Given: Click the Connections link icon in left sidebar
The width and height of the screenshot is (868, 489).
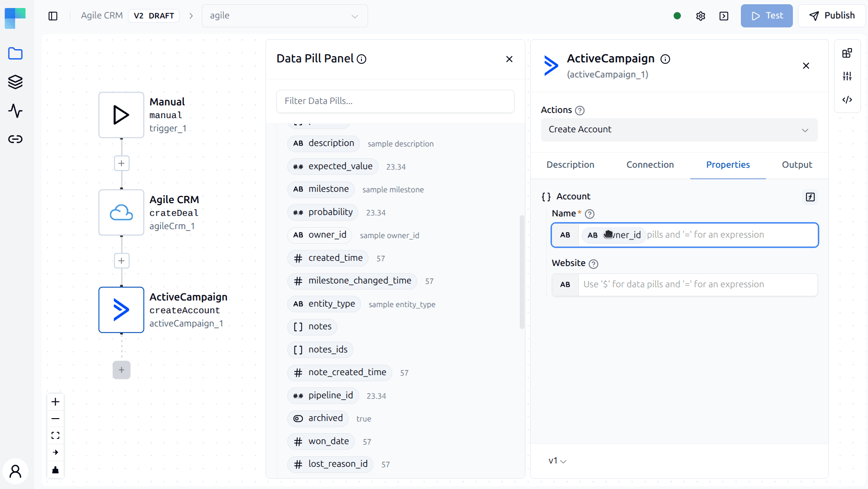Looking at the screenshot, I should coord(15,139).
